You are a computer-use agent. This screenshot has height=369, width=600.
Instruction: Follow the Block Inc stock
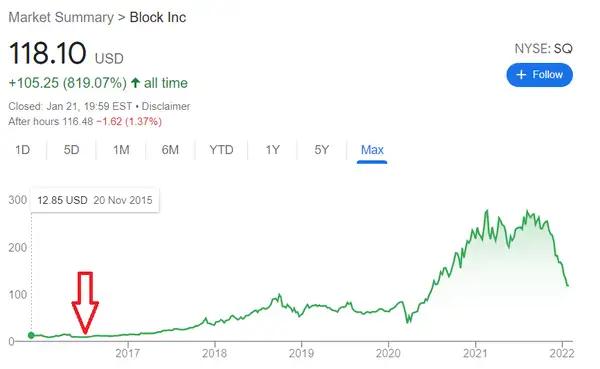[540, 75]
